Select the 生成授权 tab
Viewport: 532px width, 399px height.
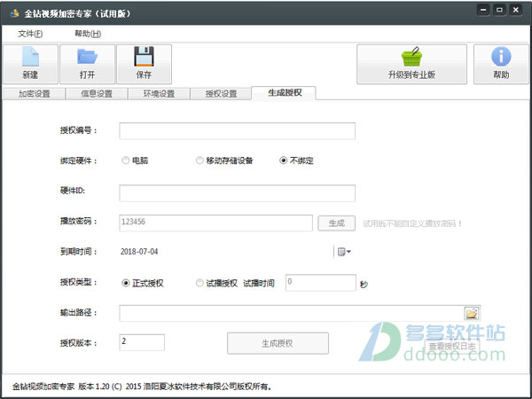[x=284, y=93]
